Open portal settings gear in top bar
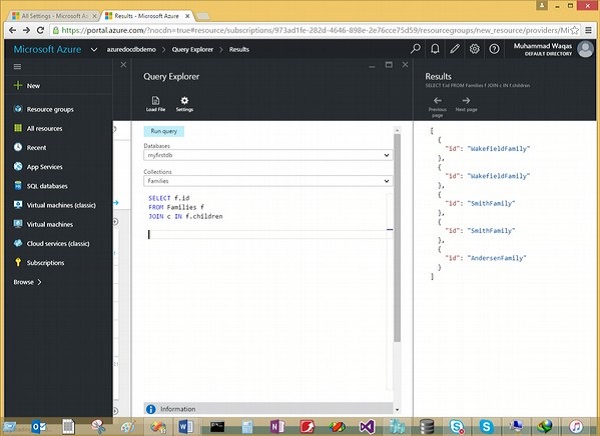The width and height of the screenshot is (600, 436). point(475,48)
